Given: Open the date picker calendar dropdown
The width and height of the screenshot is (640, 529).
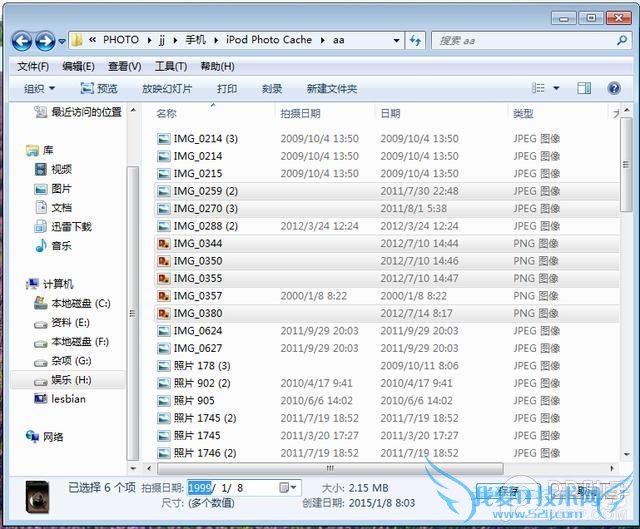Looking at the screenshot, I should (287, 487).
